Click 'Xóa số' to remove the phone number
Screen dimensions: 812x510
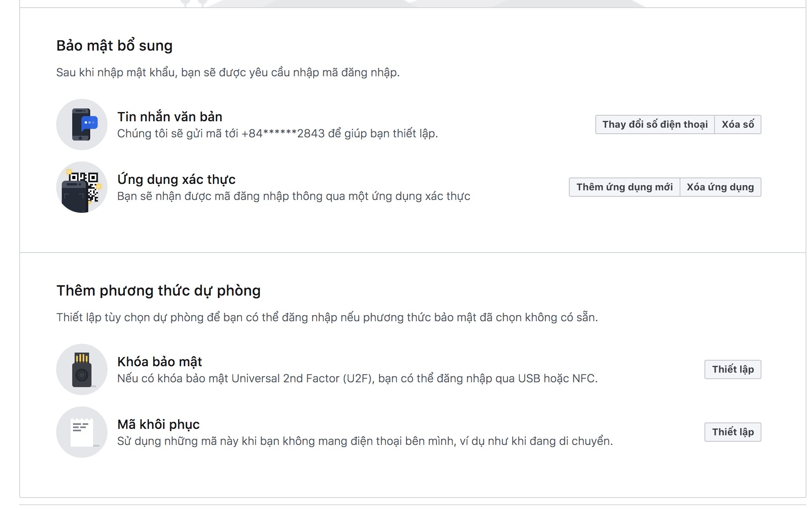(738, 124)
